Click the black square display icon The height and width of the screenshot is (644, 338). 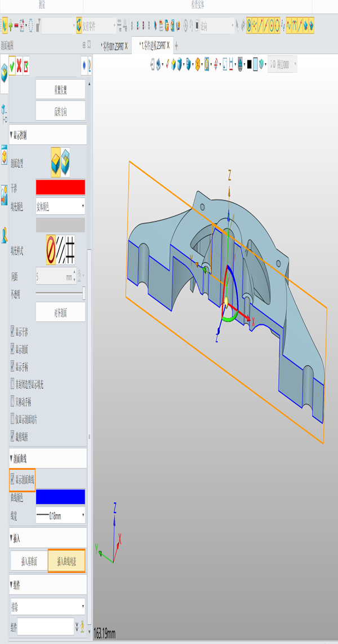click(x=249, y=64)
